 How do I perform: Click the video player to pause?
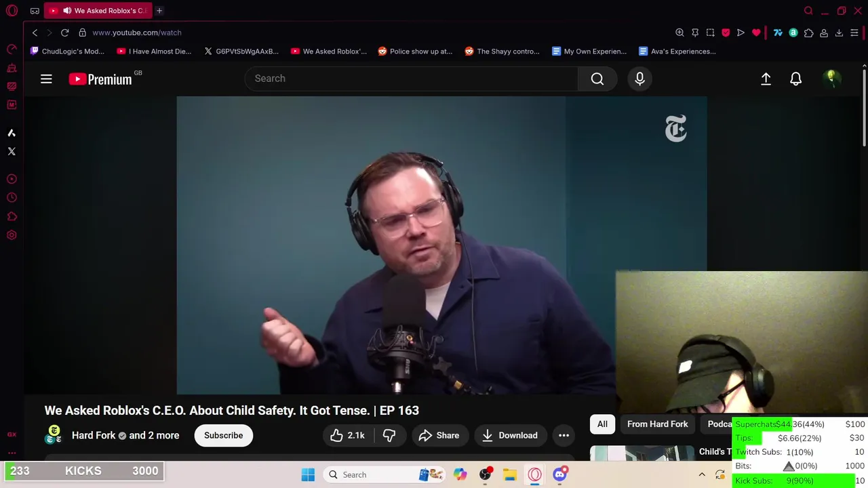pos(397,245)
